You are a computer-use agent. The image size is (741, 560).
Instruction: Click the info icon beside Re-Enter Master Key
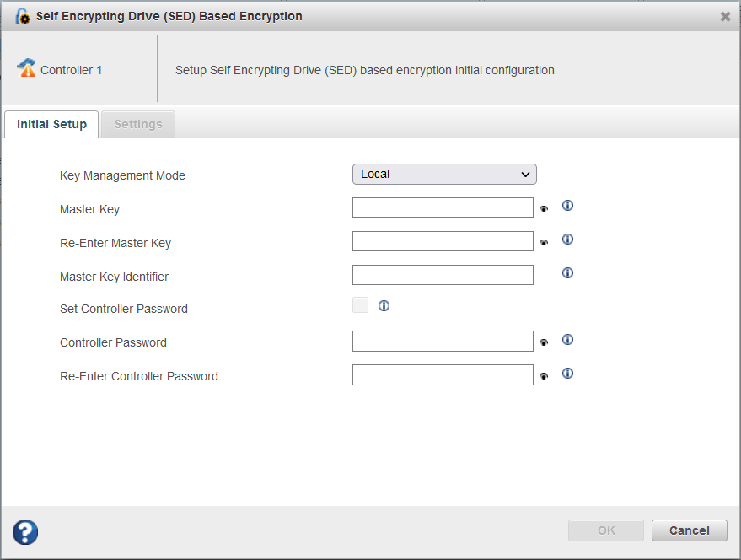(x=567, y=239)
